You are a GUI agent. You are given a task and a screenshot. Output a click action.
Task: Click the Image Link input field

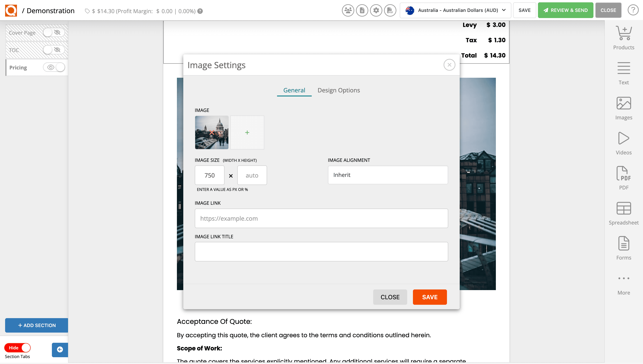tap(321, 218)
